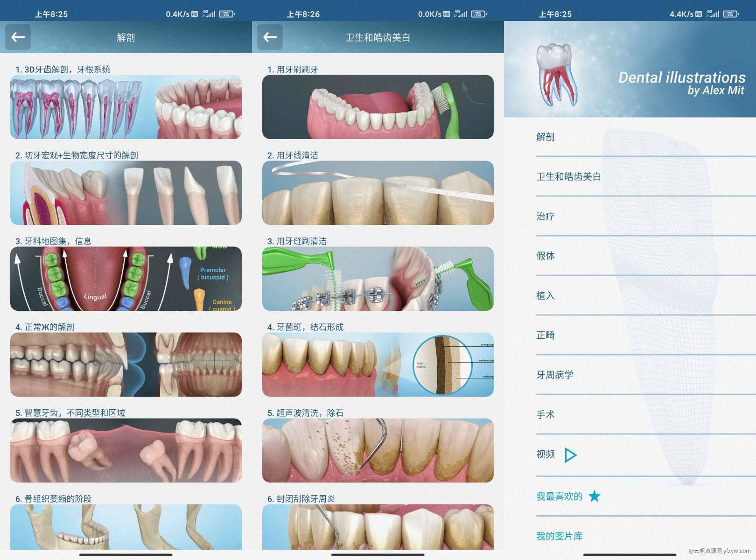
Task: Open 用牙刷刷牙 toothbrushing image
Action: click(378, 107)
